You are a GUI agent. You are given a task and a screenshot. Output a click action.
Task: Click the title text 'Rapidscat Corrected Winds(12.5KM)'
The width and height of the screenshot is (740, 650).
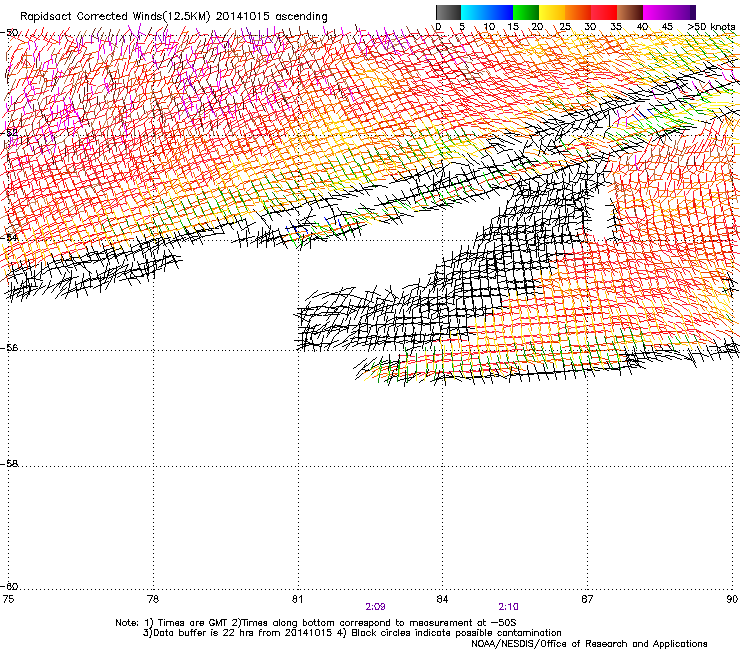(x=115, y=17)
